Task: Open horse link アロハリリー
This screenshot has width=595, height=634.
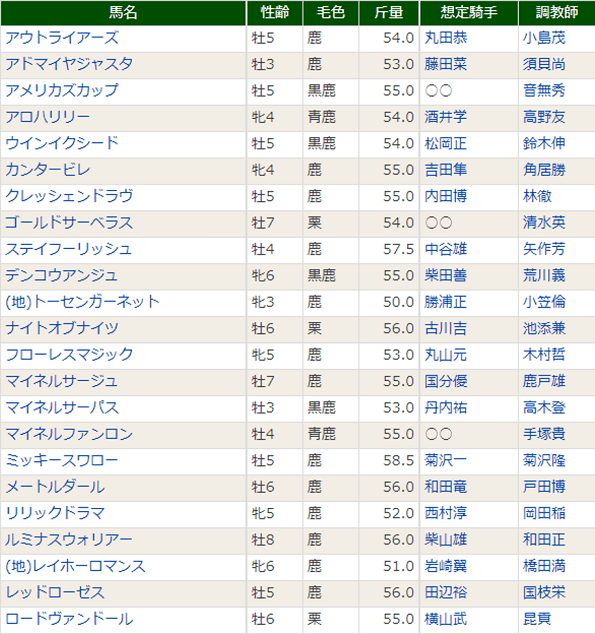Action: coord(48,117)
